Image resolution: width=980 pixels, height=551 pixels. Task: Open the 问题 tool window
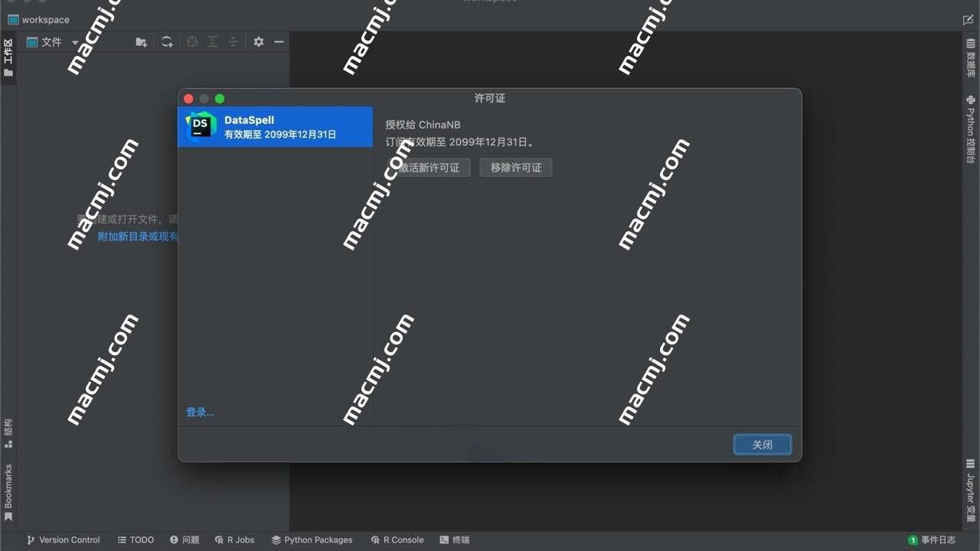pos(185,540)
